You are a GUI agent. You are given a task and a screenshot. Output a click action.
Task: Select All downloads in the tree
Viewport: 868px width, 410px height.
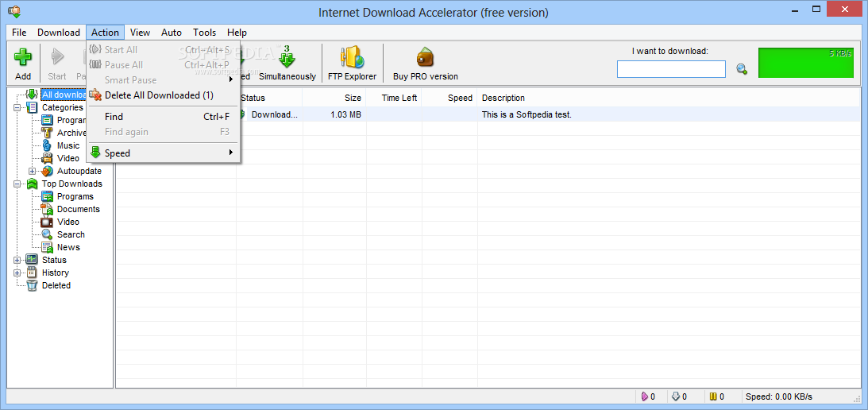[63, 95]
